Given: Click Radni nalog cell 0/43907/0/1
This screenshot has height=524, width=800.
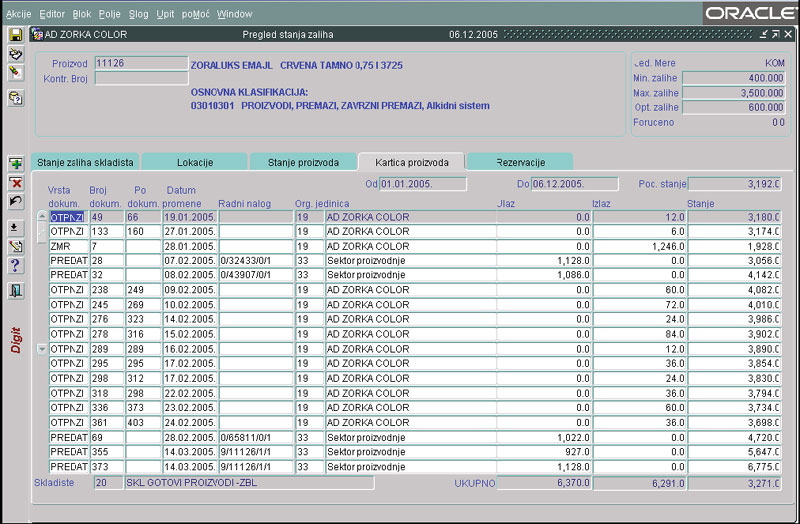Looking at the screenshot, I should tap(256, 275).
